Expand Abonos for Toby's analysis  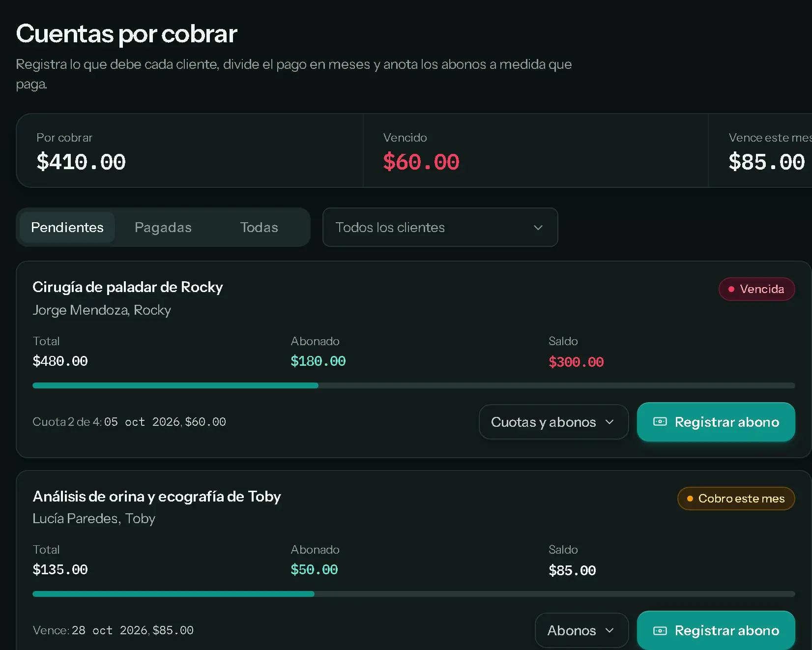coord(581,630)
